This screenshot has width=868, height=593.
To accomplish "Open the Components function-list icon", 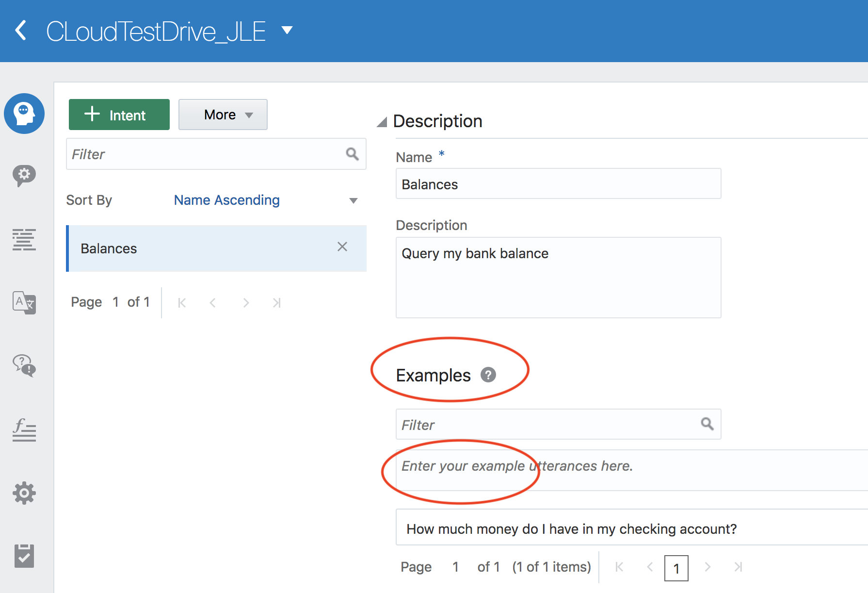I will pyautogui.click(x=24, y=430).
